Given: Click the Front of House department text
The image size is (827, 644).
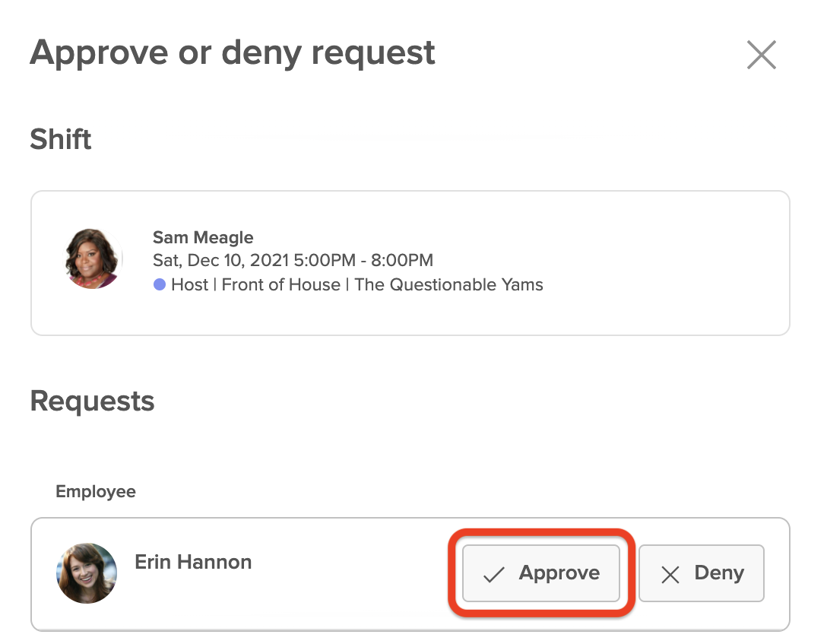Looking at the screenshot, I should click(280, 285).
